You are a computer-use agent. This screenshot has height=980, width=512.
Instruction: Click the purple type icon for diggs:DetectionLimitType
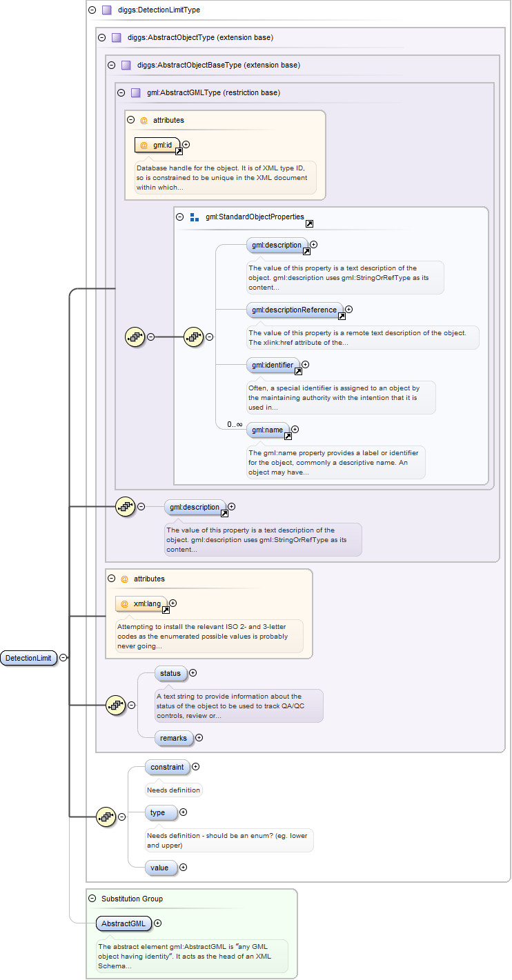point(106,10)
